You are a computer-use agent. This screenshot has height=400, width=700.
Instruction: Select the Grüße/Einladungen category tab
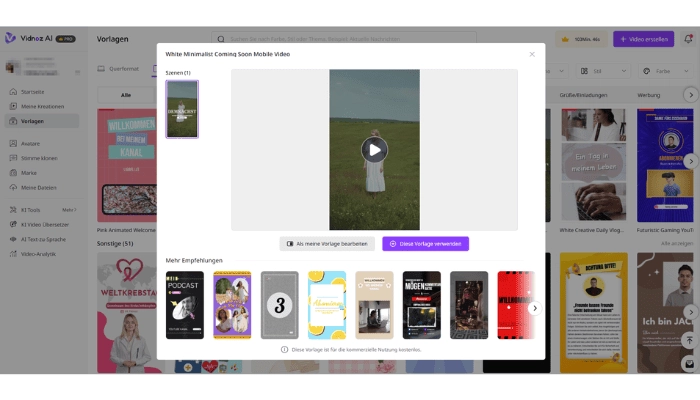coord(583,95)
